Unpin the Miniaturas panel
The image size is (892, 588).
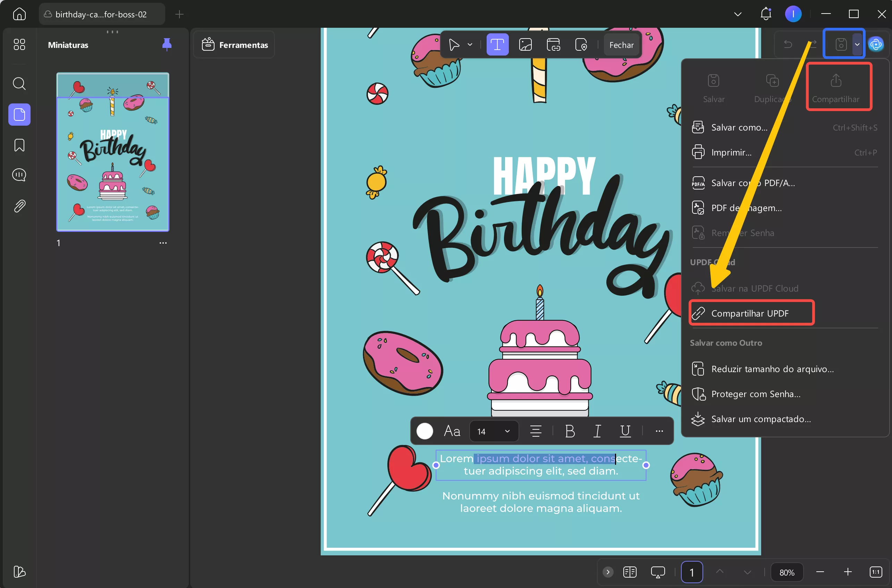[167, 45]
